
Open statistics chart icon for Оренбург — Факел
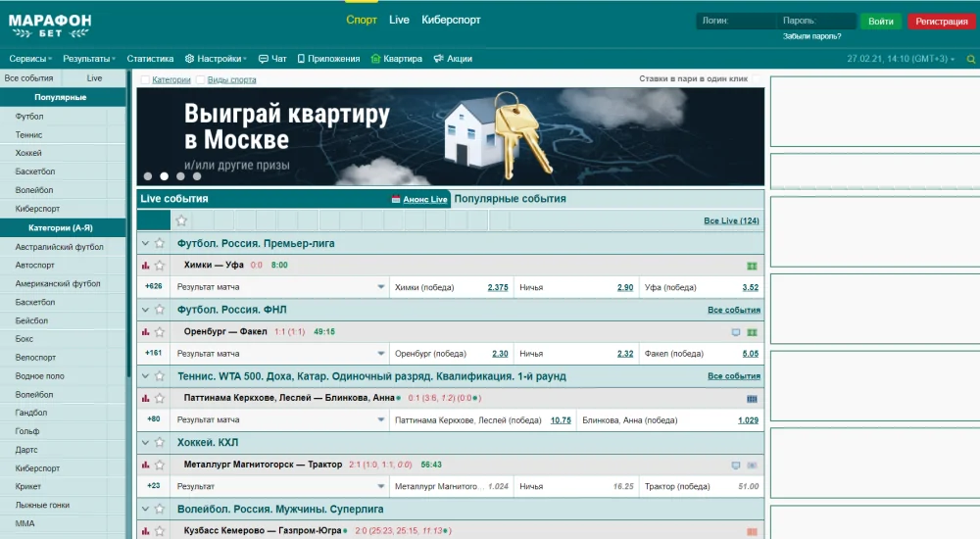tap(146, 332)
